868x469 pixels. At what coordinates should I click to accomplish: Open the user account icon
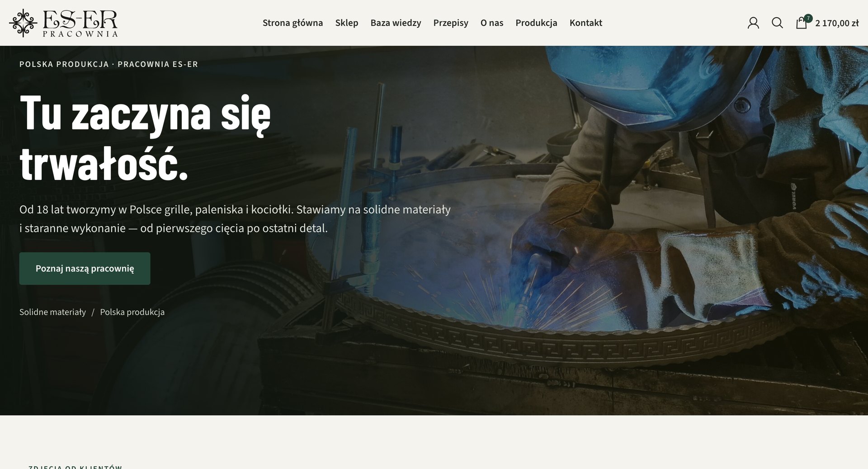[x=753, y=23]
